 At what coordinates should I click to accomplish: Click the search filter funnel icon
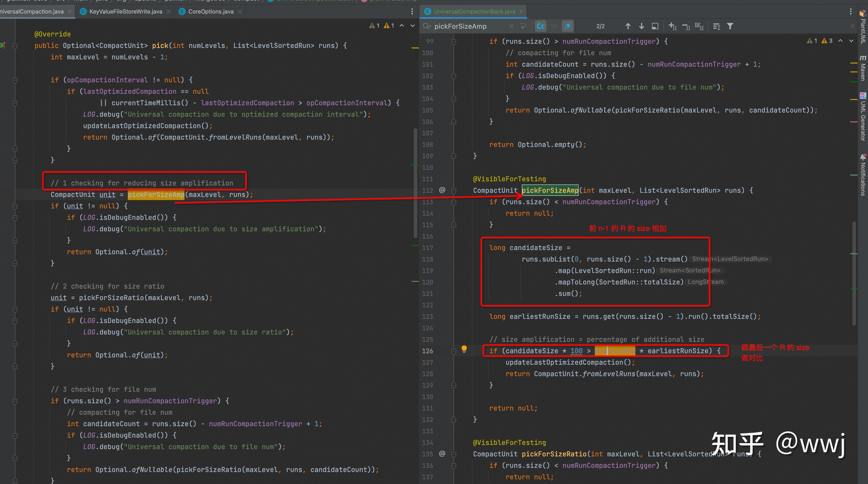point(730,26)
